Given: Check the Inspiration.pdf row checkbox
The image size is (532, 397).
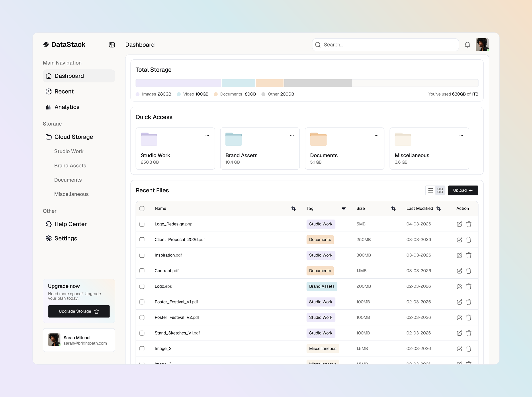Looking at the screenshot, I should point(142,255).
